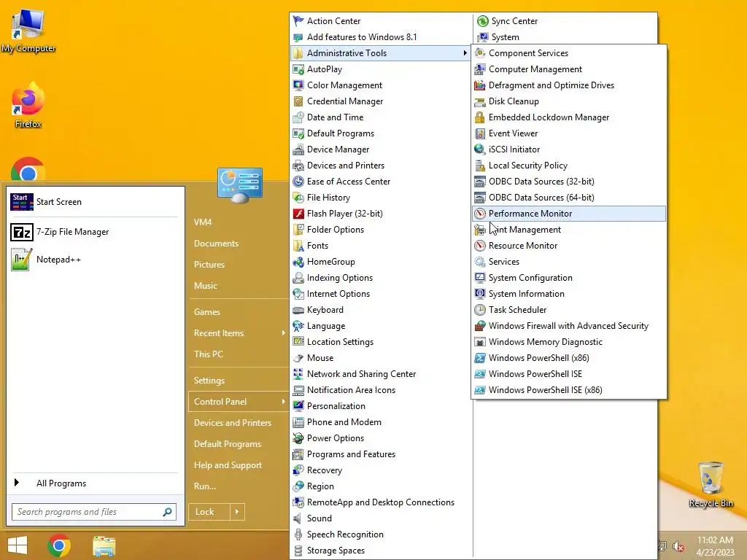Click 7-Zip File Manager icon
Image resolution: width=747 pixels, height=560 pixels.
22,232
